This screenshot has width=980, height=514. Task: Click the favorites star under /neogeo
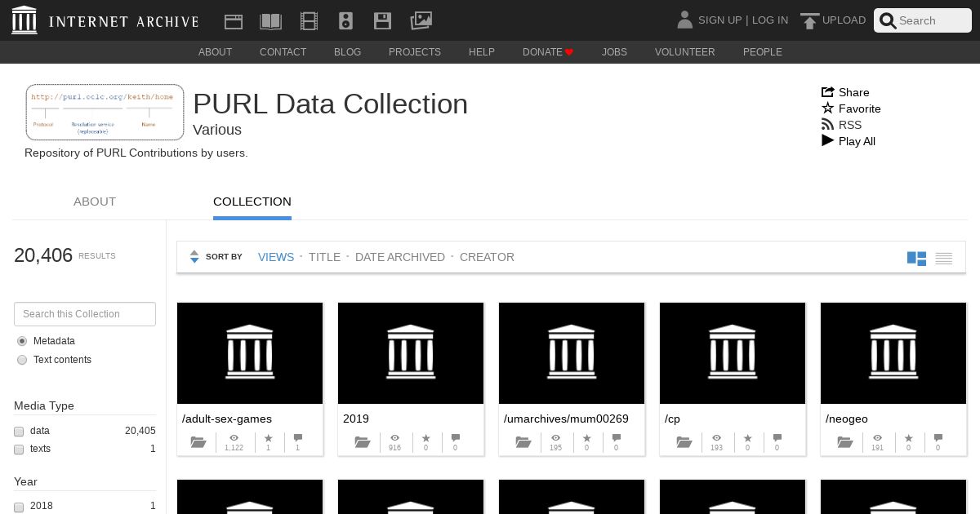[x=908, y=438]
